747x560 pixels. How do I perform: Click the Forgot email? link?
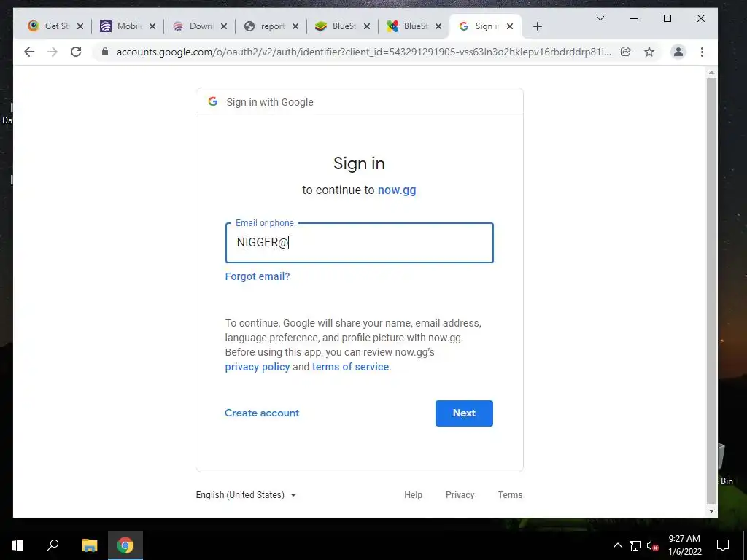tap(258, 276)
